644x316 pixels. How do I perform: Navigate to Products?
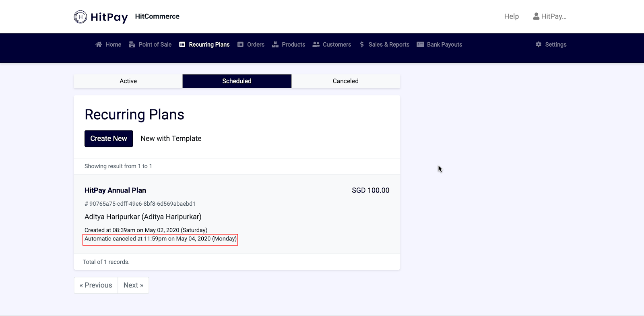point(289,45)
